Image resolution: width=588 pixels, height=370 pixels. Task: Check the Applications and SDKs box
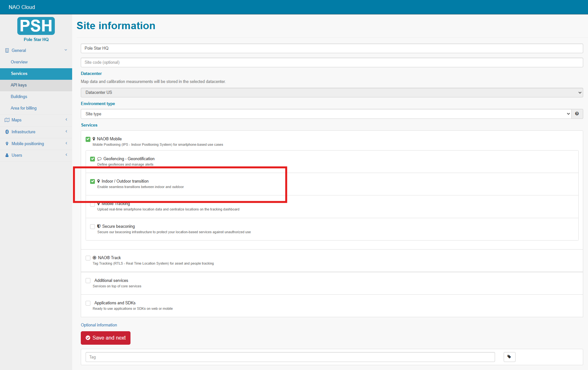click(x=88, y=303)
